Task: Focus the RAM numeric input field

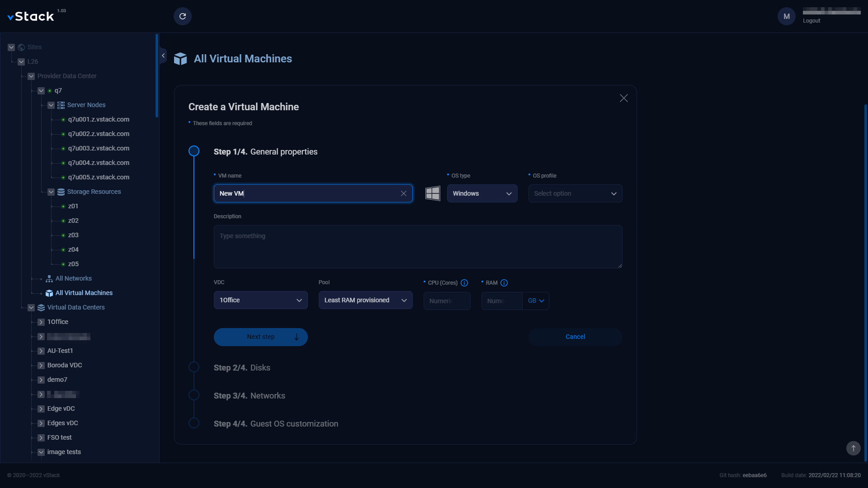Action: coord(502,301)
